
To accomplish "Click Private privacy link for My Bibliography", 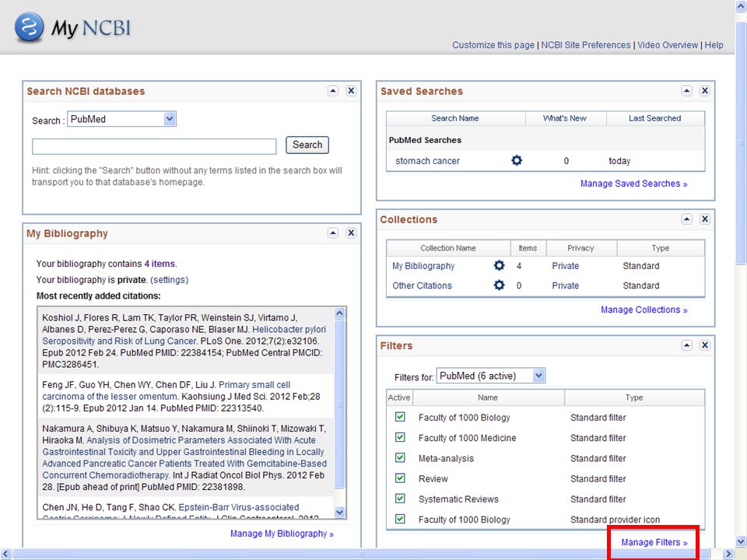I will [x=566, y=266].
